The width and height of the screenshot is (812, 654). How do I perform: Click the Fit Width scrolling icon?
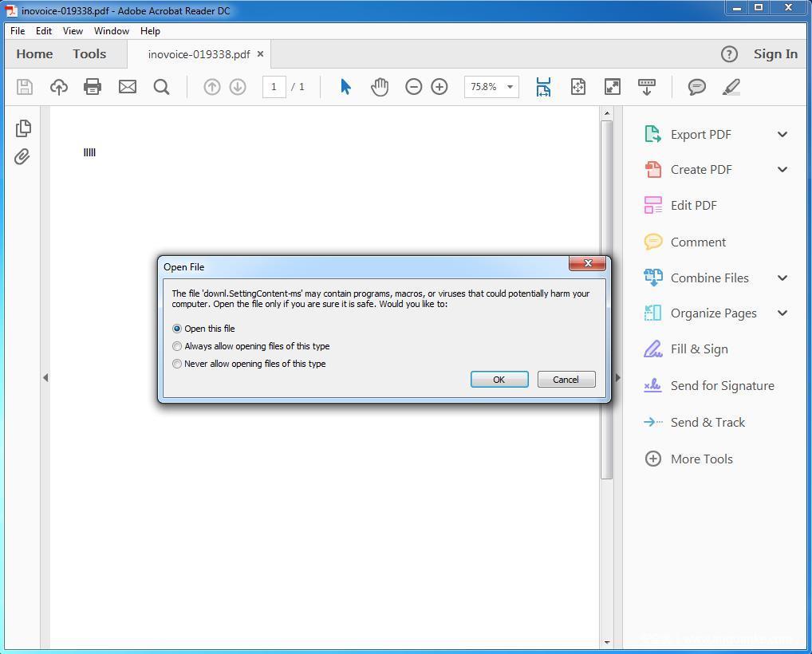point(543,86)
